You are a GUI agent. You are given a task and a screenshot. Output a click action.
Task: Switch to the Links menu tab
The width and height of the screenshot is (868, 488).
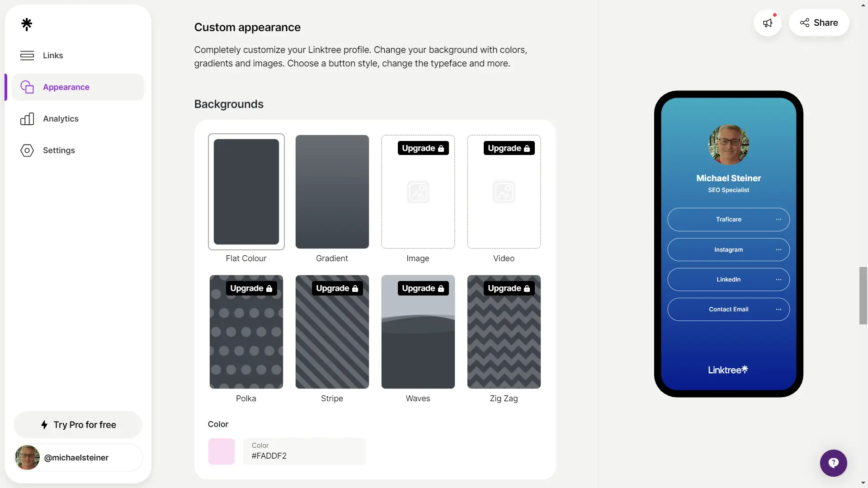point(52,56)
